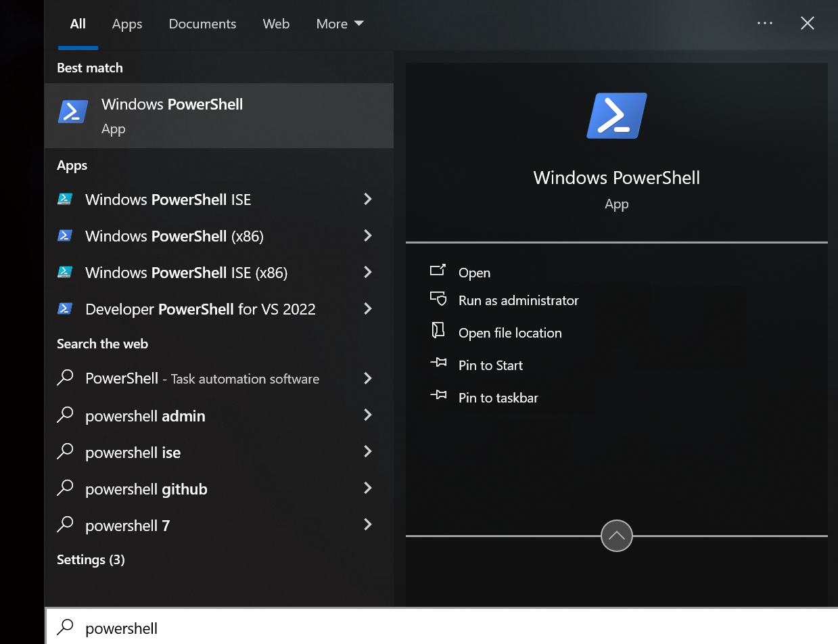This screenshot has height=644, width=838.
Task: Click the Windows PowerShell ISE (x86) icon
Action: 65,272
